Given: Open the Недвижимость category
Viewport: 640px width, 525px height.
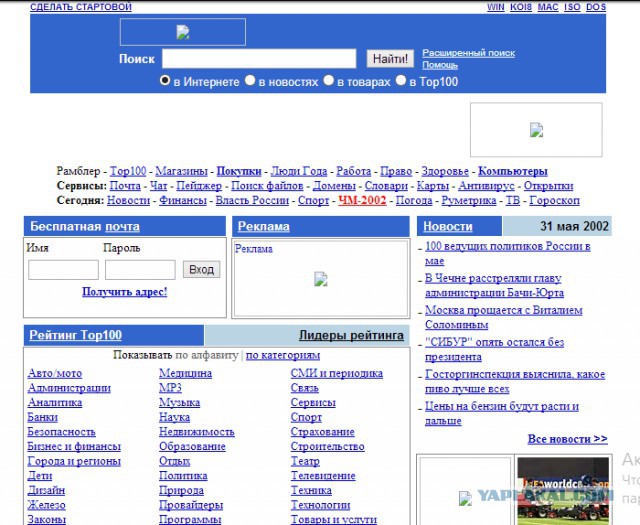Looking at the screenshot, I should click(x=197, y=432).
